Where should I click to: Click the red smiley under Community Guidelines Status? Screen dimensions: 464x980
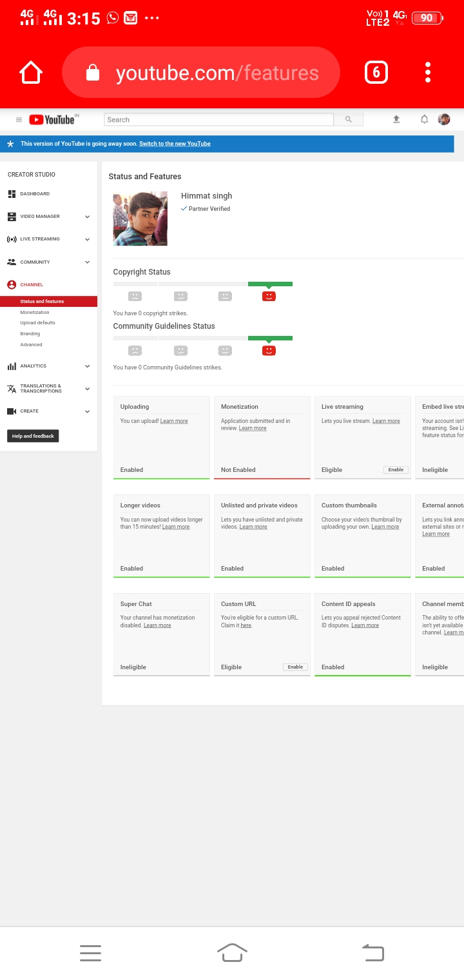coord(269,350)
